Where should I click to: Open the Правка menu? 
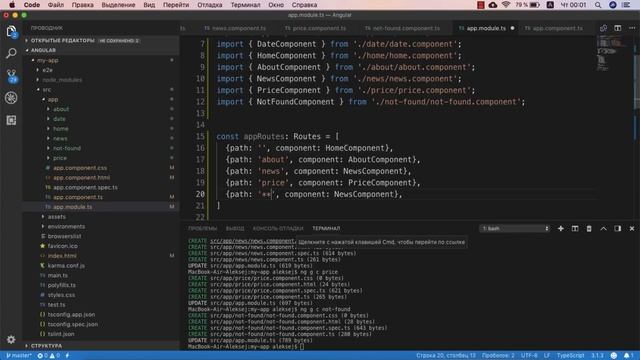(82, 5)
